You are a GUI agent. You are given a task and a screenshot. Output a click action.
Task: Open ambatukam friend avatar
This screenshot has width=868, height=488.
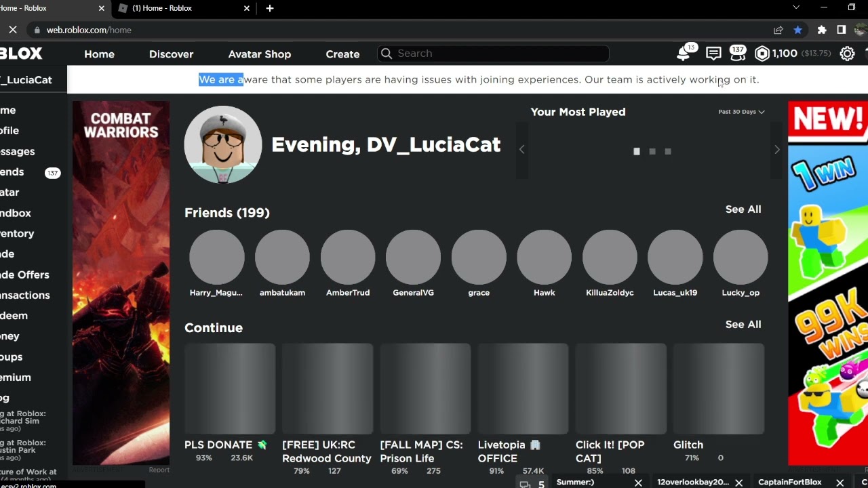click(x=282, y=257)
